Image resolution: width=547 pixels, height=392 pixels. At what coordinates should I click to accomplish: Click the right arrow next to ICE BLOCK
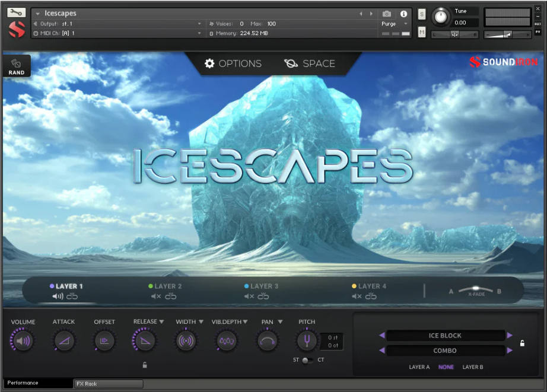[x=510, y=335]
